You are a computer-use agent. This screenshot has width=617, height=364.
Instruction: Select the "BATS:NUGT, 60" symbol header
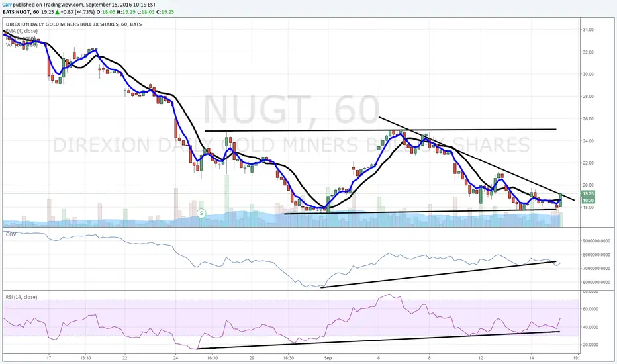21,12
